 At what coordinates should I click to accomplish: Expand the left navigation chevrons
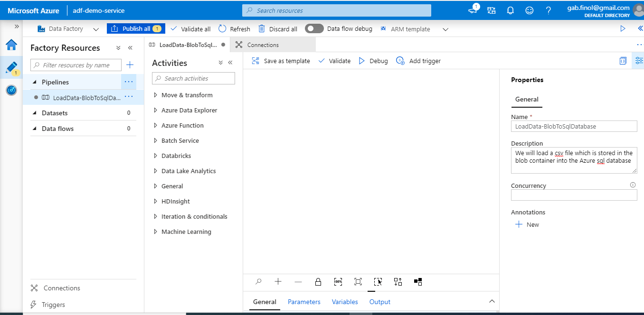17,27
